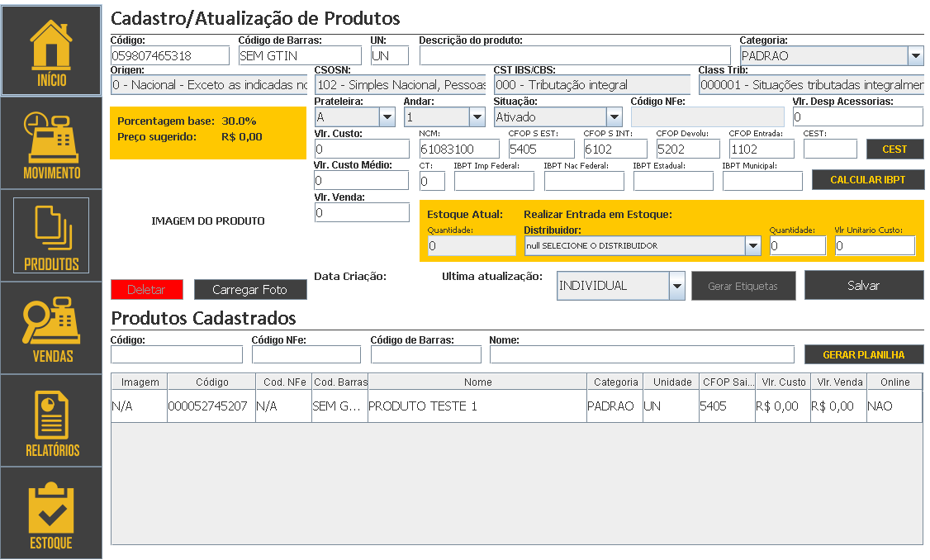Click the Salvar button
The width and height of the screenshot is (930, 560).
pos(864,285)
